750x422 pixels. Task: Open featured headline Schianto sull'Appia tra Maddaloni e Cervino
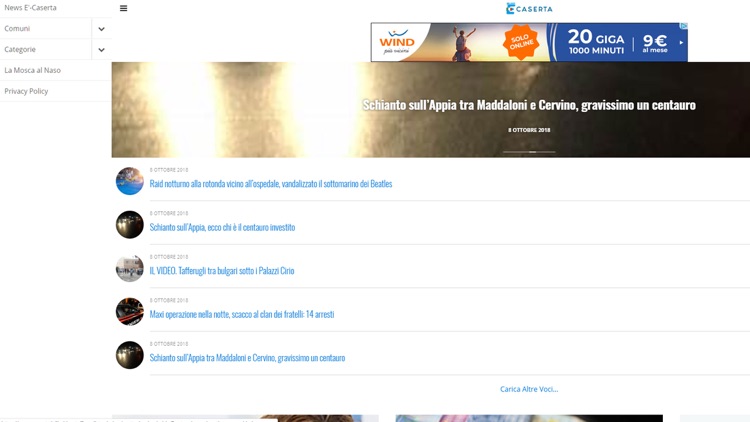(529, 105)
